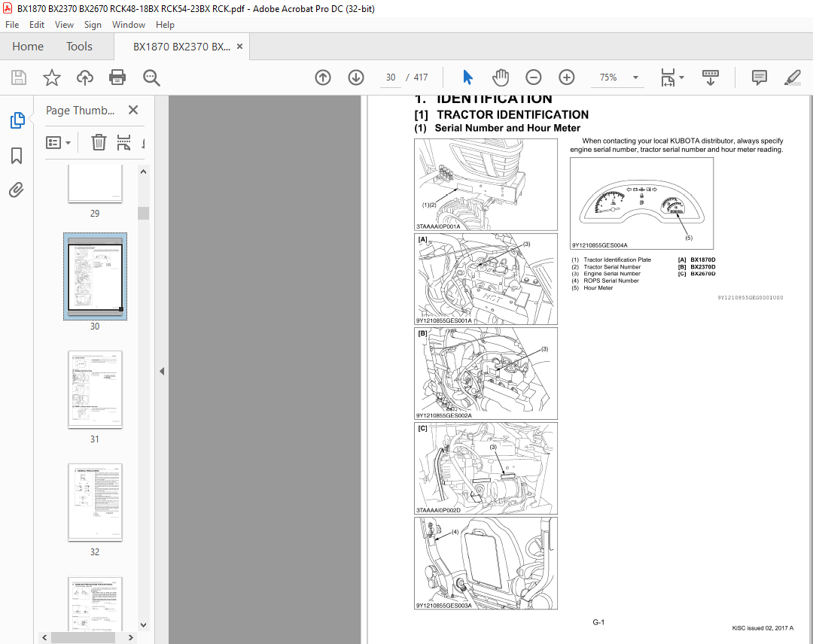Select the BX1870 BX2370 document tab
The image size is (813, 644).
(x=181, y=47)
